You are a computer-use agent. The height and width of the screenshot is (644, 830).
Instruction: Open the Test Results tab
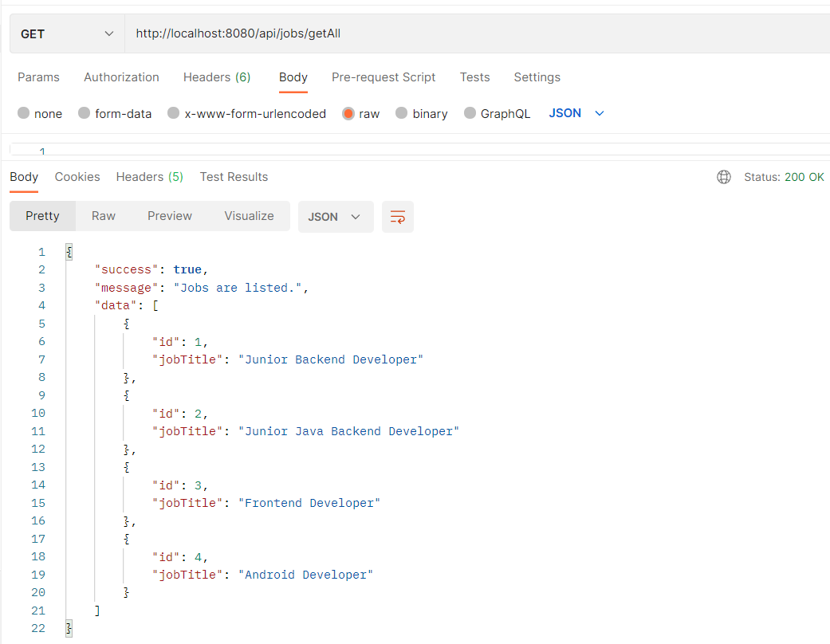click(234, 177)
